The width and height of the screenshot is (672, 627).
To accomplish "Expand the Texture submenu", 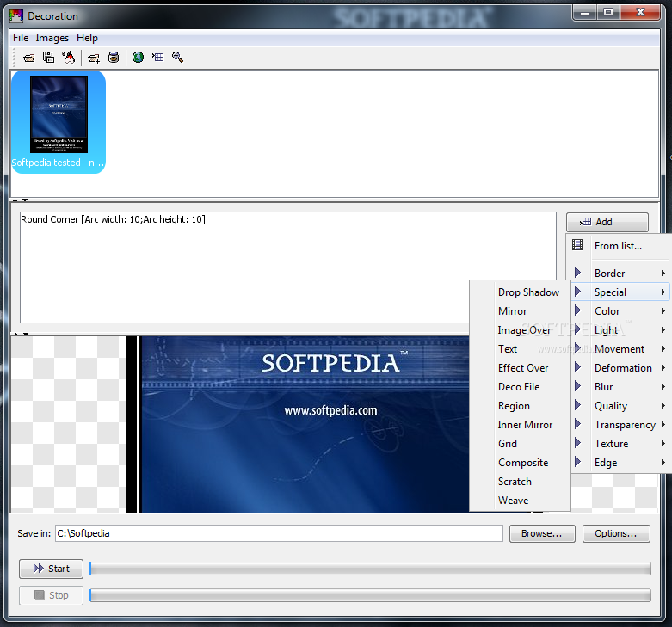I will pyautogui.click(x=620, y=443).
